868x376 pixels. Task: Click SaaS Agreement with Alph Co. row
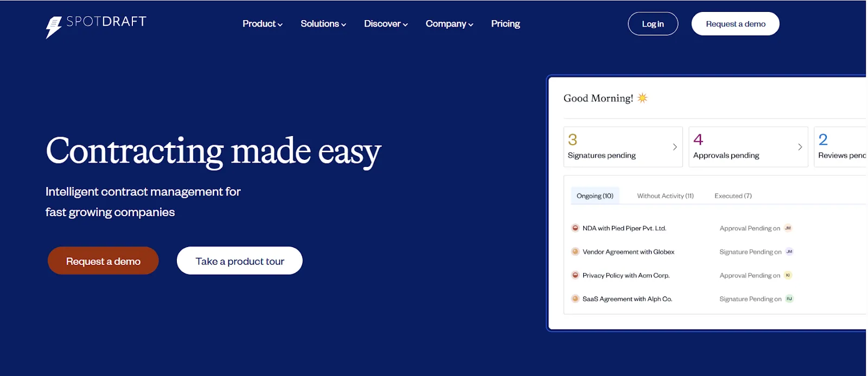coord(627,299)
